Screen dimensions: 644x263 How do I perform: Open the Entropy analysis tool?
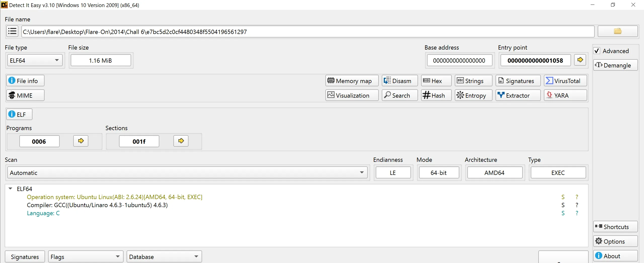coord(473,95)
